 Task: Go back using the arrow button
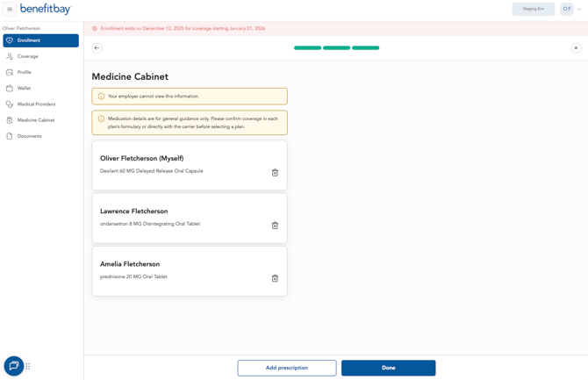pyautogui.click(x=97, y=48)
